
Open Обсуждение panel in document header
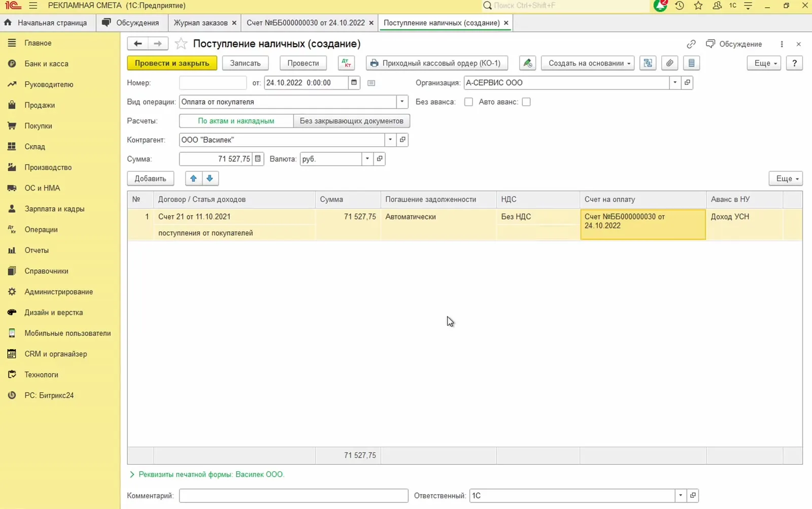(734, 44)
